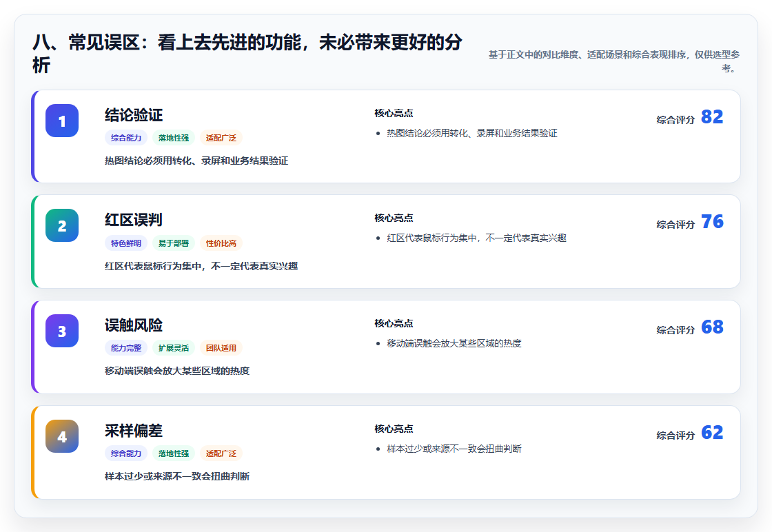
Task: Click the description below 误触风险 tags
Action: 177,371
